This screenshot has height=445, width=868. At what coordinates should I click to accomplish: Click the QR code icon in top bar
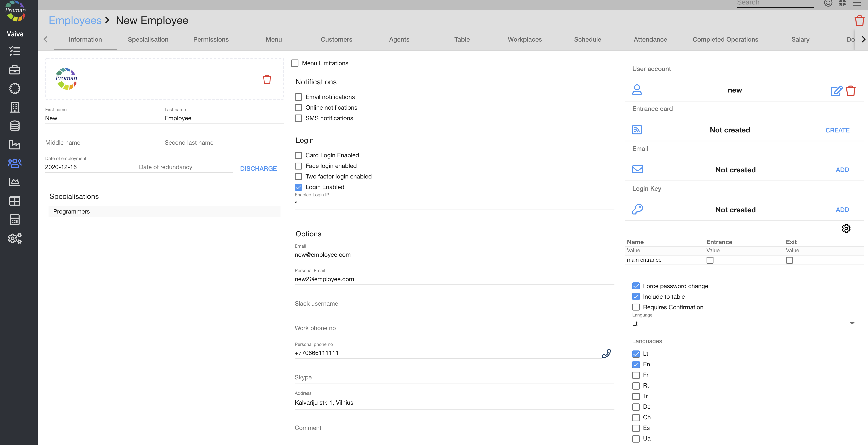(842, 3)
